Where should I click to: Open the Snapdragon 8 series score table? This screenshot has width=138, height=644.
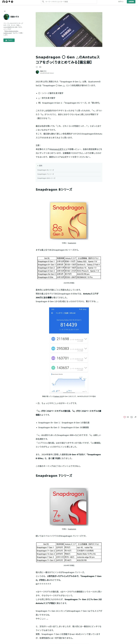(x=69, y=268)
